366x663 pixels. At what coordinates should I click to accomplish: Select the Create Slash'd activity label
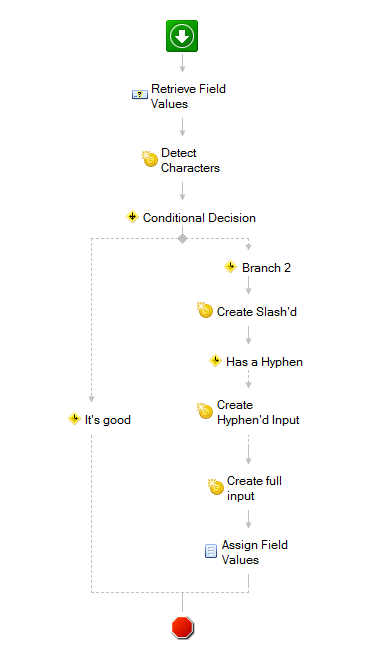point(257,312)
